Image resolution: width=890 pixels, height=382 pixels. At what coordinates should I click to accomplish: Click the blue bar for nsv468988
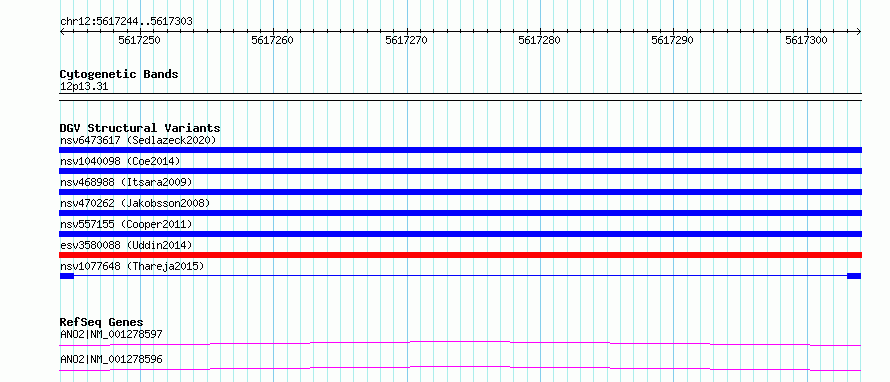[460, 192]
